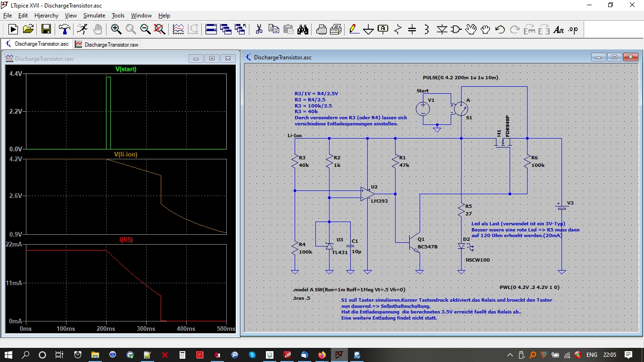Screen dimensions: 644x362
Task: Click the I(R5) trace label
Action: click(126, 239)
